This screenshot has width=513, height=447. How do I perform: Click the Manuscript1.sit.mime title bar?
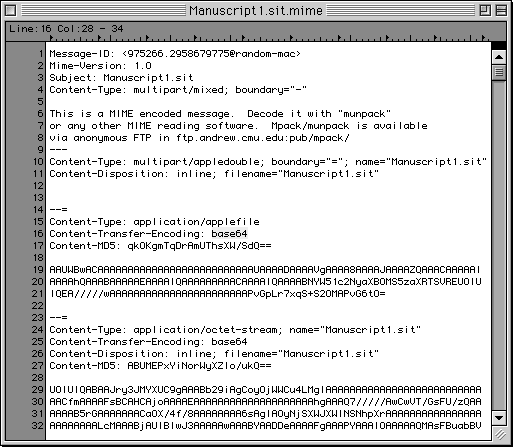pyautogui.click(x=256, y=11)
